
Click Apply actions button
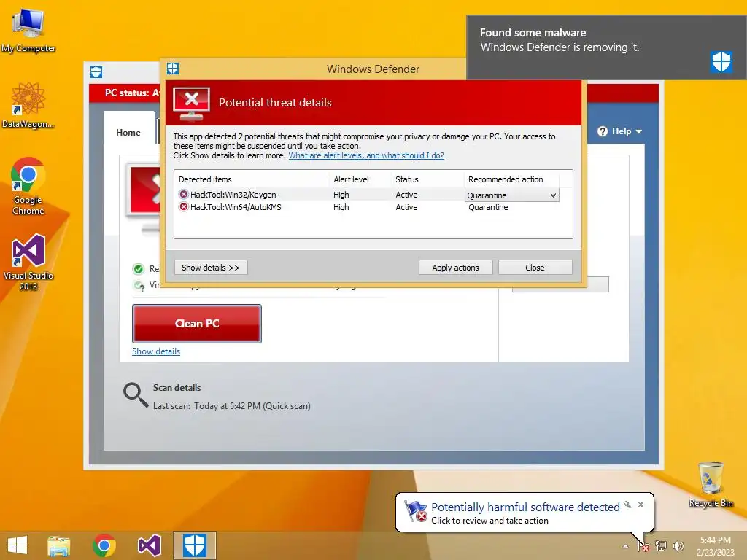pos(455,268)
